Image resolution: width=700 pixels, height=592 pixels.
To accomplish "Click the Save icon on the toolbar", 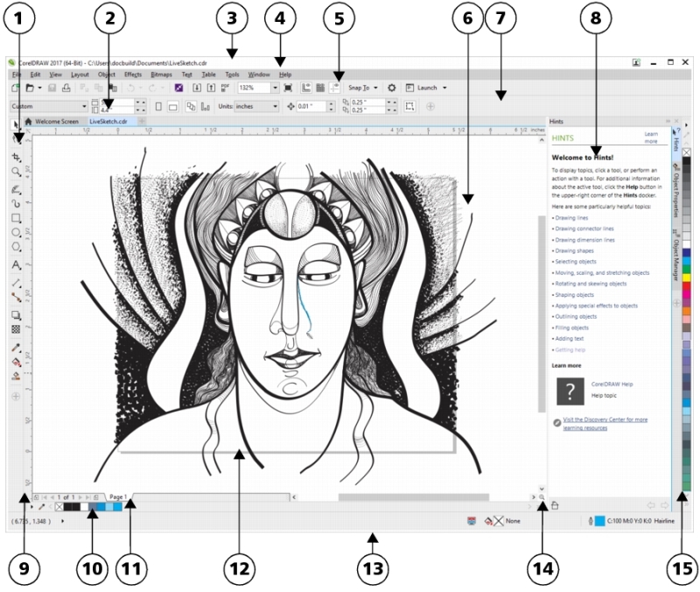I will tap(51, 88).
